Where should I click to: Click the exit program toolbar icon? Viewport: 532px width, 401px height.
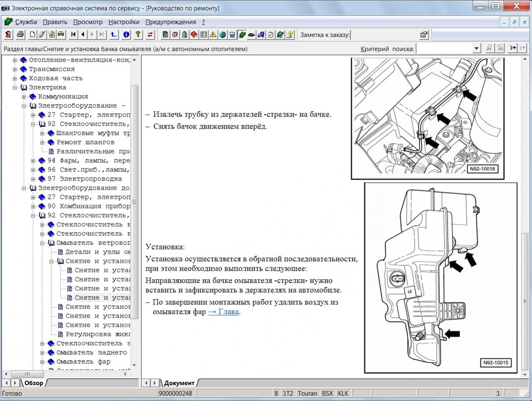pos(8,35)
